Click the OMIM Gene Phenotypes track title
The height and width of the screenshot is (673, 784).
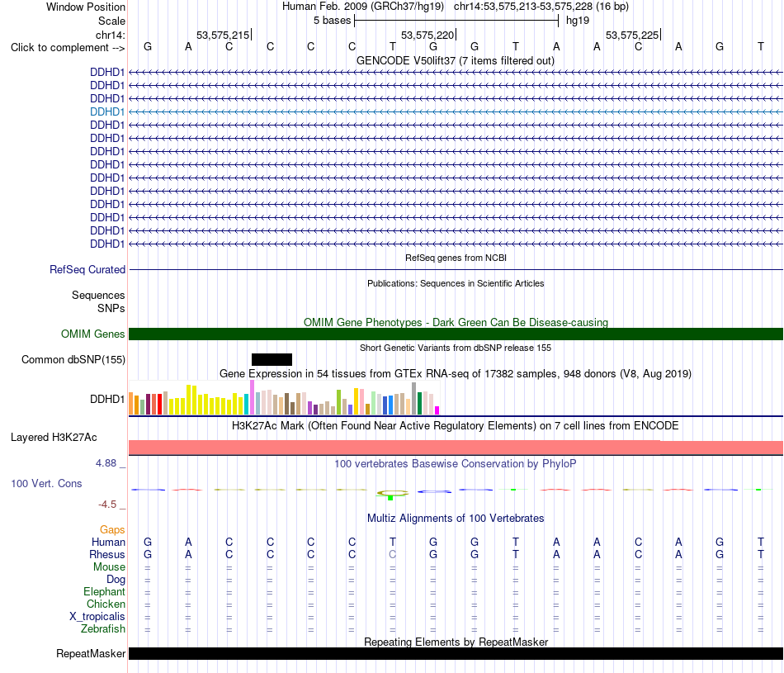point(456,322)
